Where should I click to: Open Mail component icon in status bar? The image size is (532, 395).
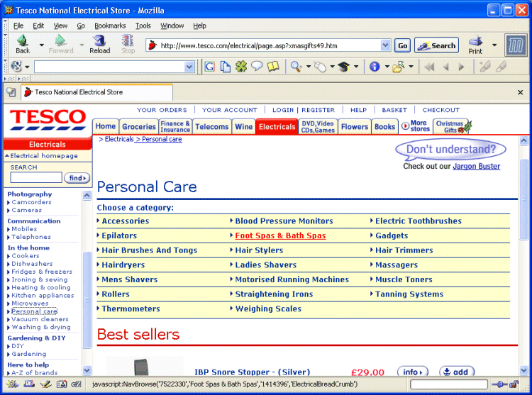(29, 384)
